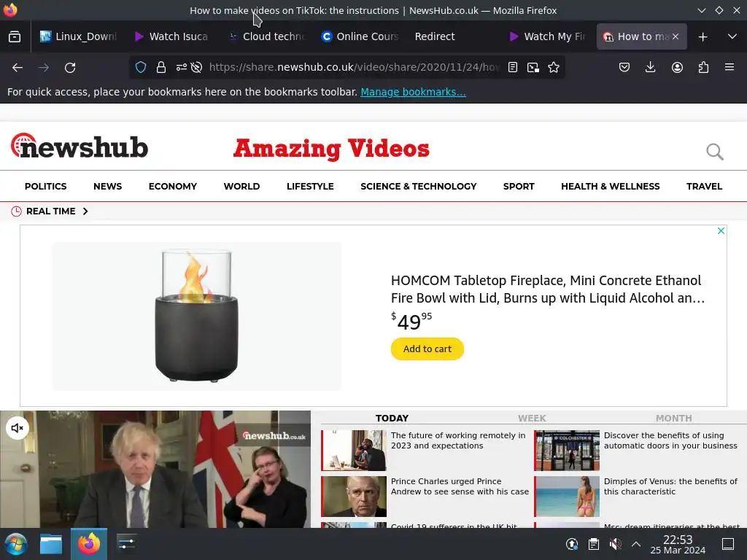This screenshot has width=747, height=560.
Task: Expand REAL TIME chevron
Action: coord(85,211)
